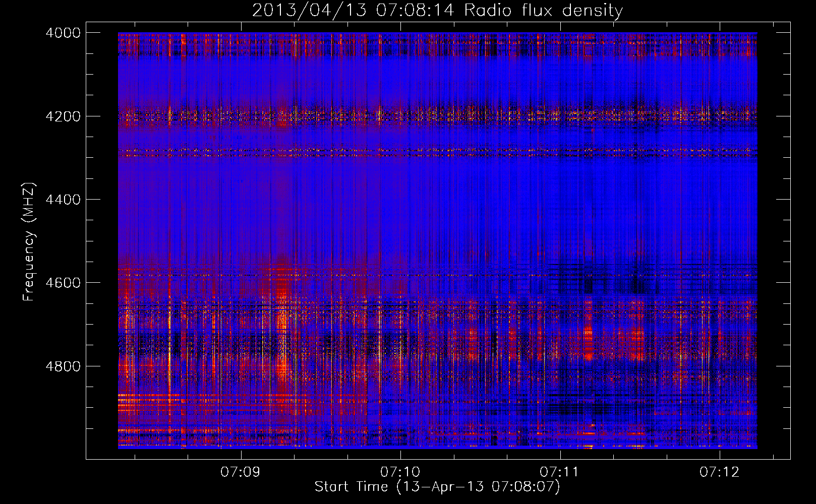Click the 4400 frequency tick label

[x=63, y=200]
